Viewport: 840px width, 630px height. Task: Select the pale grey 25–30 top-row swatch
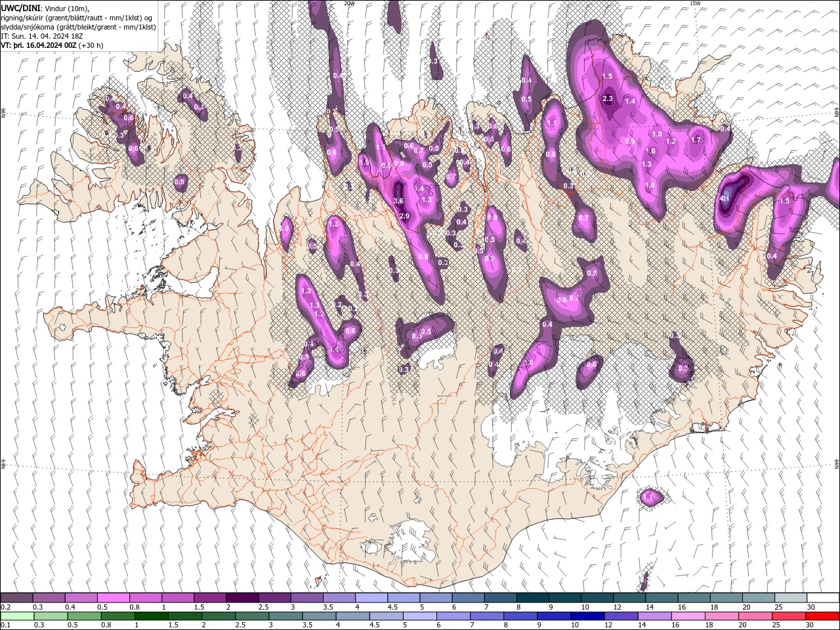click(x=790, y=598)
